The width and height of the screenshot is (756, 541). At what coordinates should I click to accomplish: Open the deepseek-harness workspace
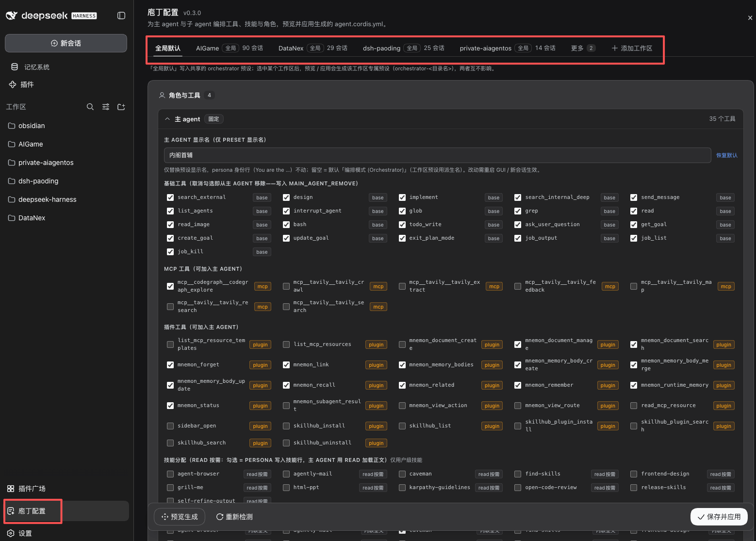click(x=66, y=199)
